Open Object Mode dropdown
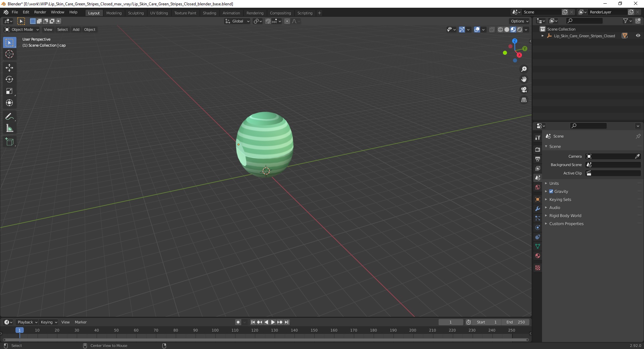Screen dimensions: 644x349 (21, 30)
